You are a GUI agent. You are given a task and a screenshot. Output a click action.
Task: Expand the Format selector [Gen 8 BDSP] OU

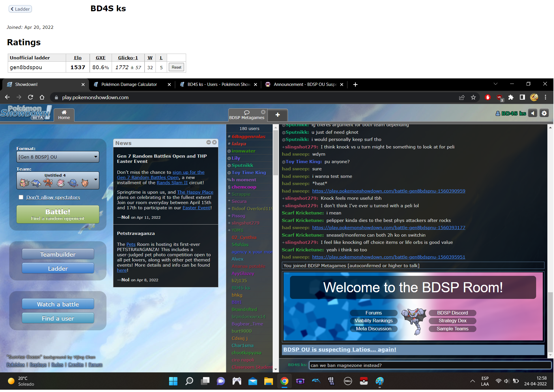(58, 157)
